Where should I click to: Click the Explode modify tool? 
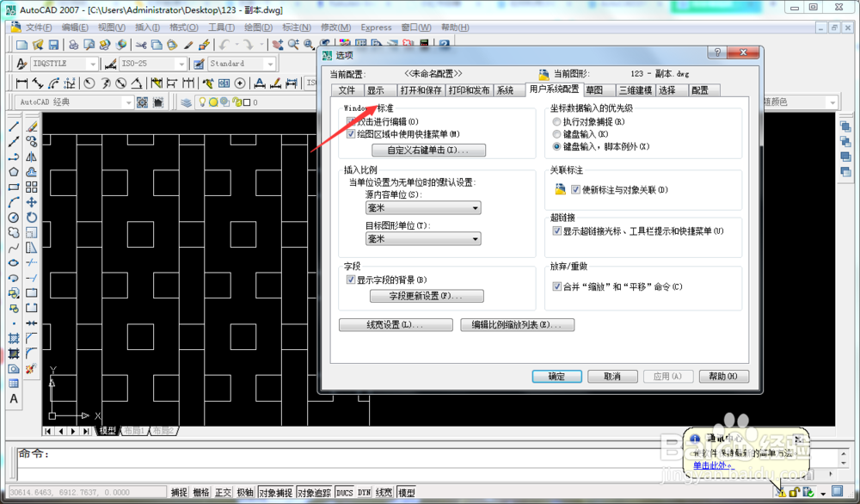[31, 369]
